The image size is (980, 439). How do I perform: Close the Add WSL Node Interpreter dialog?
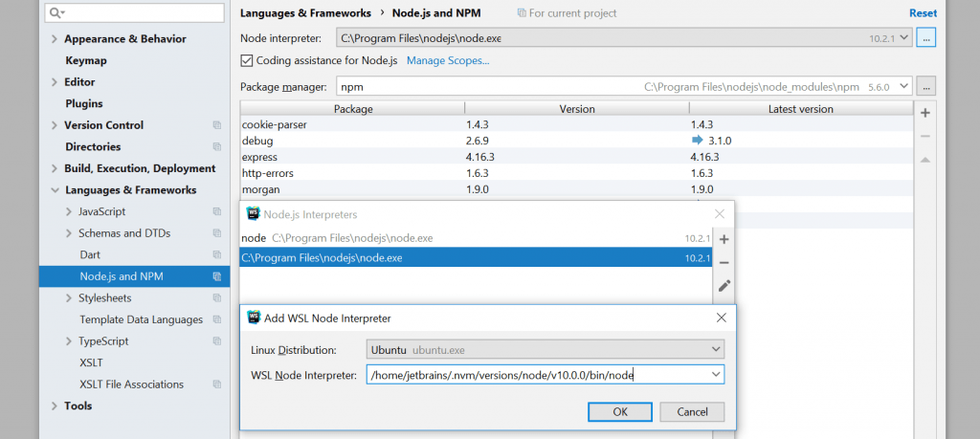pyautogui.click(x=721, y=318)
